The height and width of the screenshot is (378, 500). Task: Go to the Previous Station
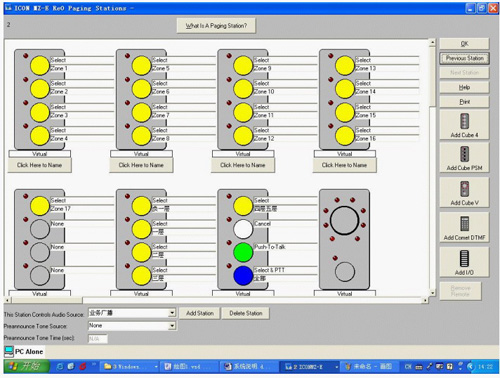click(464, 58)
